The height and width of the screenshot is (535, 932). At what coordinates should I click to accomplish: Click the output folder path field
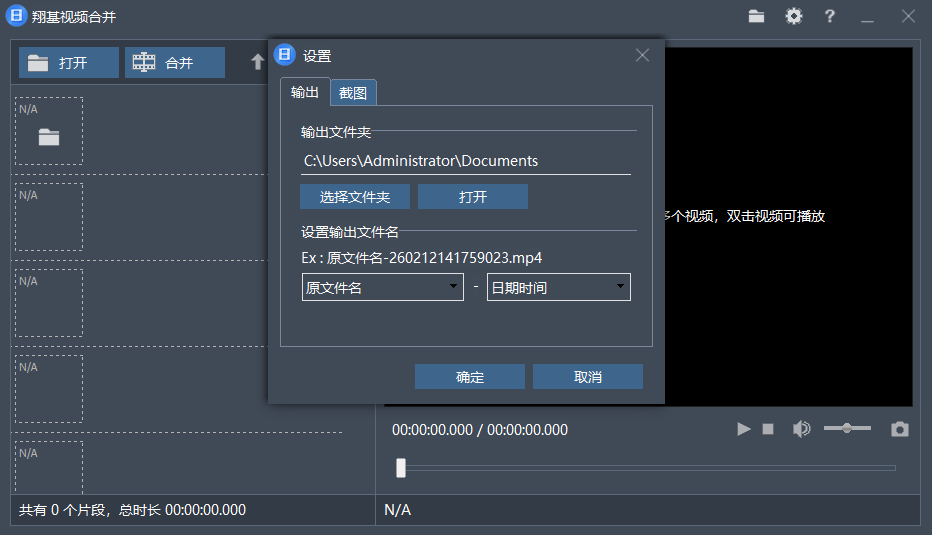pos(466,161)
